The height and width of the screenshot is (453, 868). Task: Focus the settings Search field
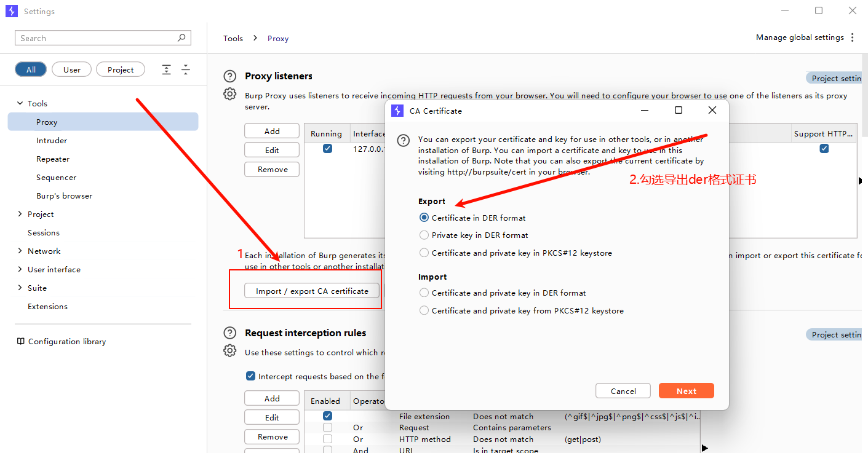103,38
